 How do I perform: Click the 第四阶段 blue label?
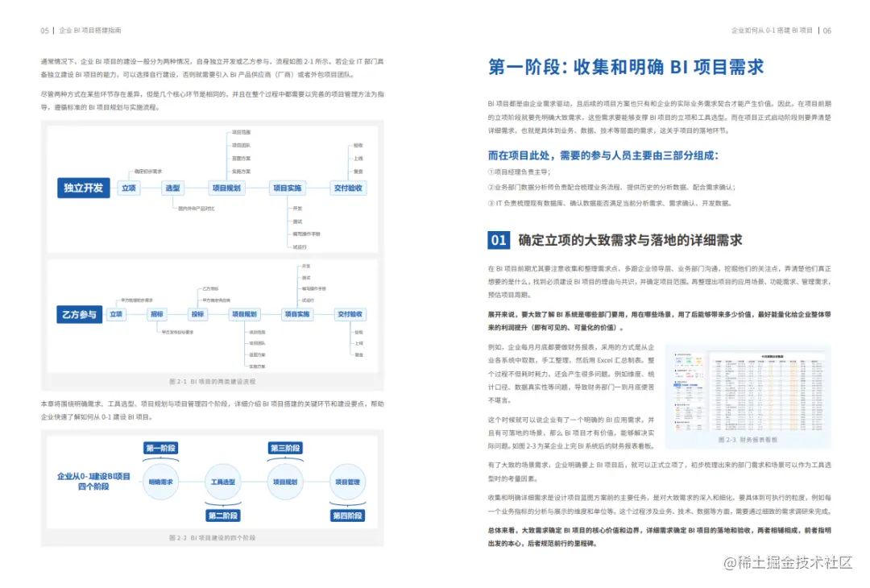347,516
